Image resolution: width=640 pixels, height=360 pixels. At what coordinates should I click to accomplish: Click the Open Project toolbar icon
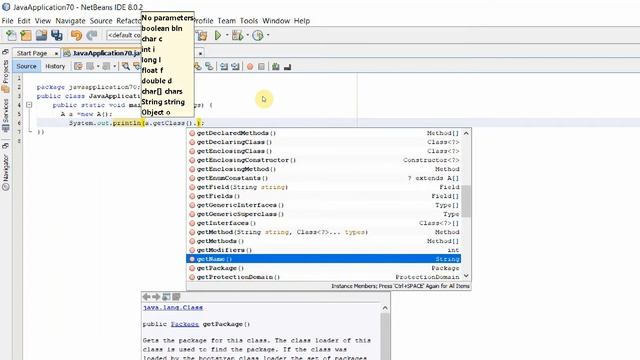click(41, 36)
